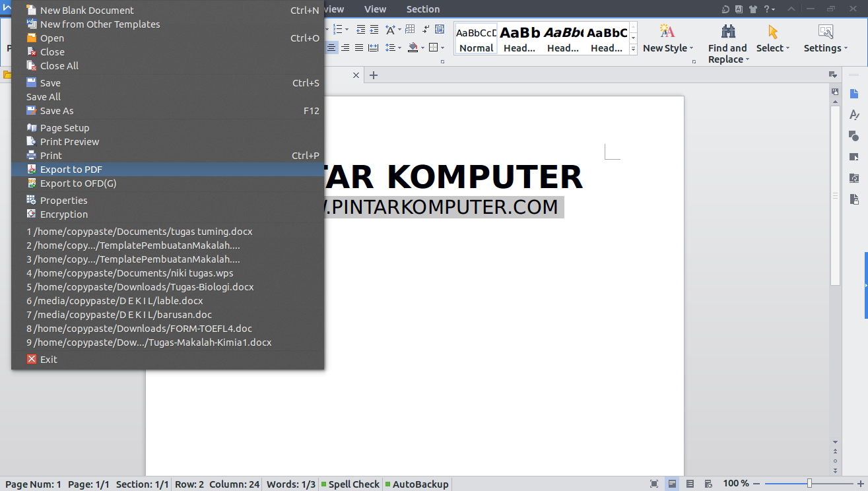Click the vertical scrollbar thumb

[835, 195]
